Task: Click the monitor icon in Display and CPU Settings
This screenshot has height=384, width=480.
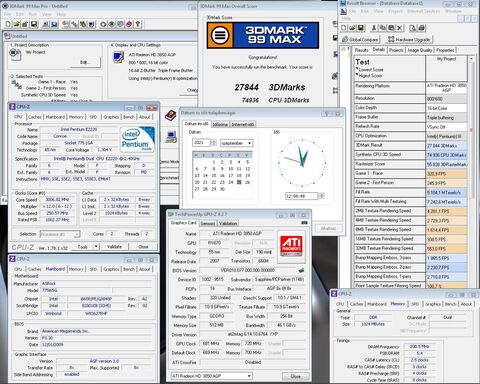Action: 118,57
